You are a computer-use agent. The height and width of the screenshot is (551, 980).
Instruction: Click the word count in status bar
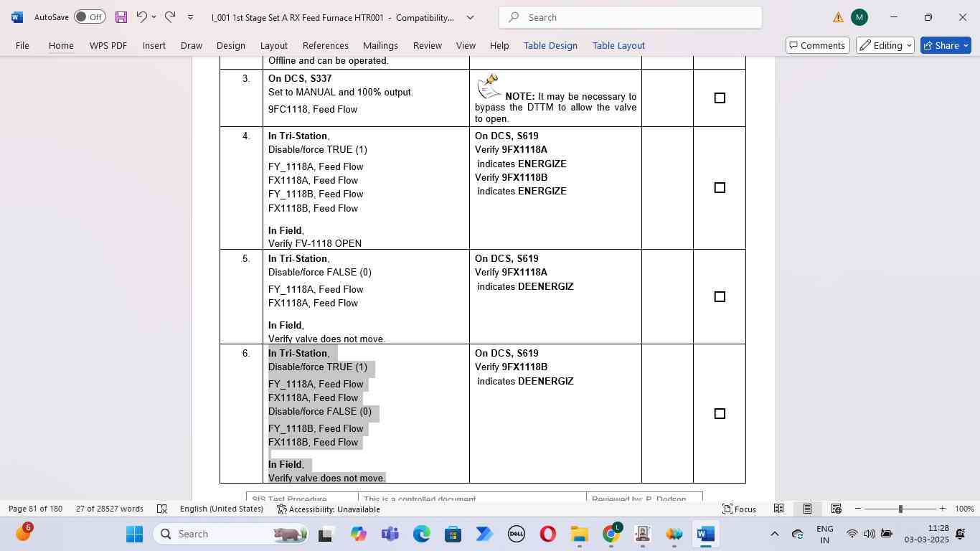pyautogui.click(x=110, y=509)
